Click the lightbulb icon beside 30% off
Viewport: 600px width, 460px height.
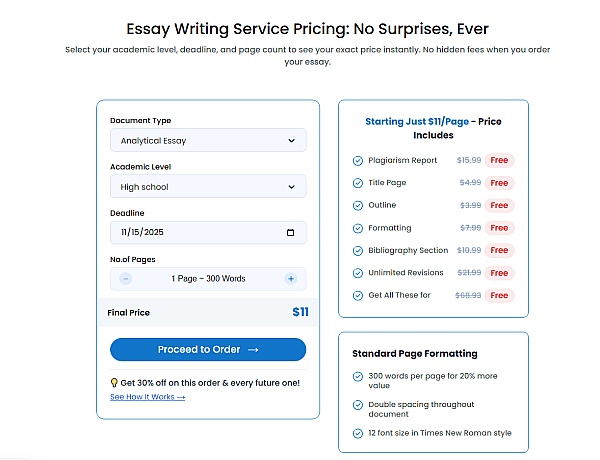(x=114, y=383)
